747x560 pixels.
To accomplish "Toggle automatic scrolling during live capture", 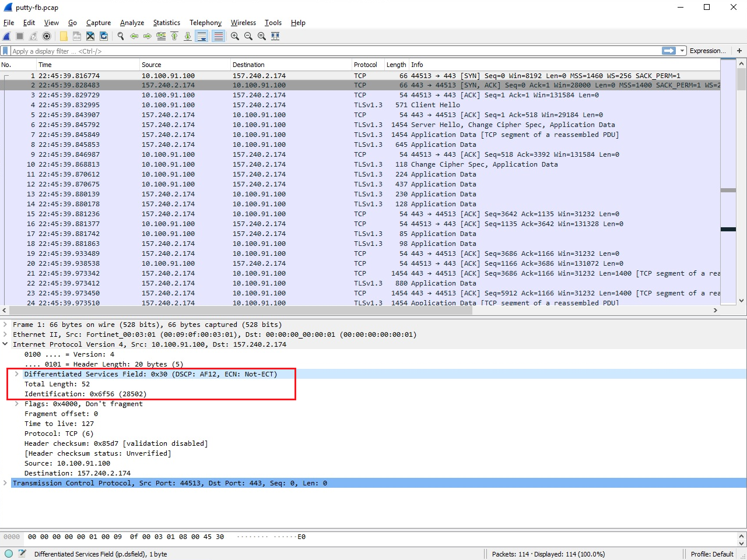I will tap(200, 36).
